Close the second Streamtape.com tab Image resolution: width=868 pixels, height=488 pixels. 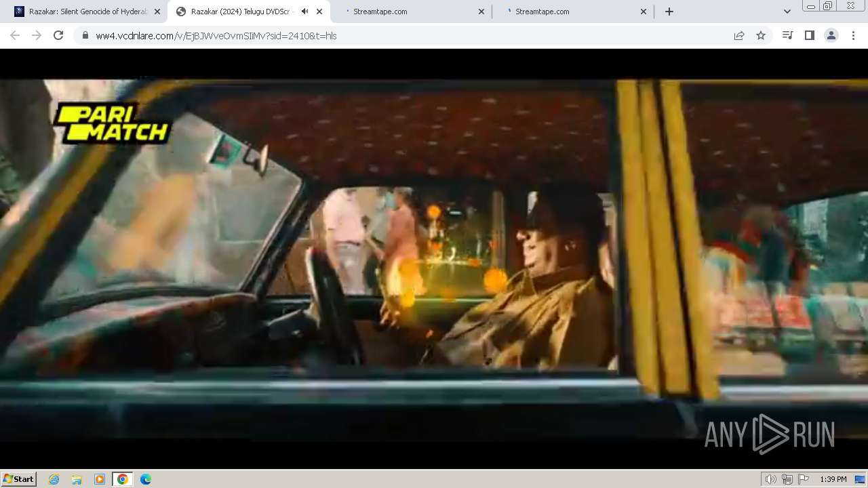644,12
